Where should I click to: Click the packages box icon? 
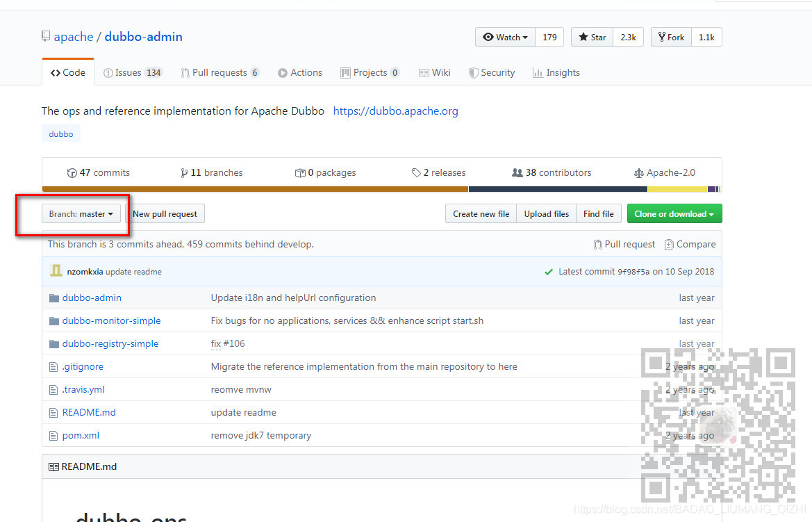point(300,173)
